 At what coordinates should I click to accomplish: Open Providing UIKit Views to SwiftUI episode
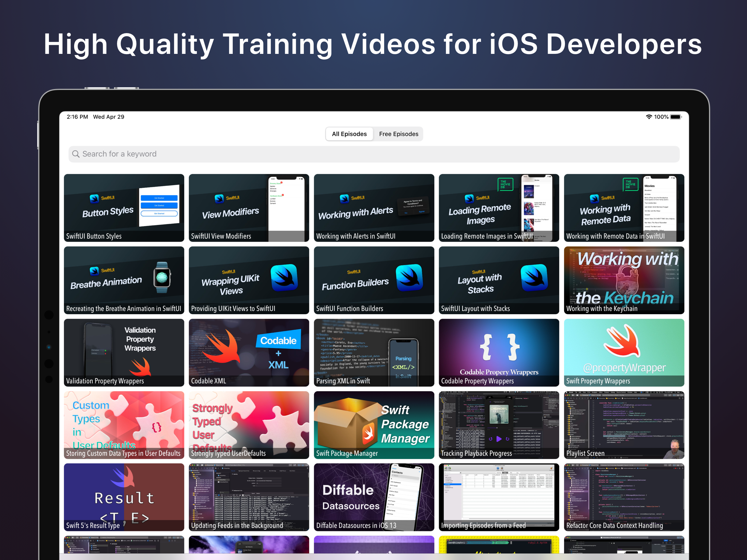pos(249,280)
